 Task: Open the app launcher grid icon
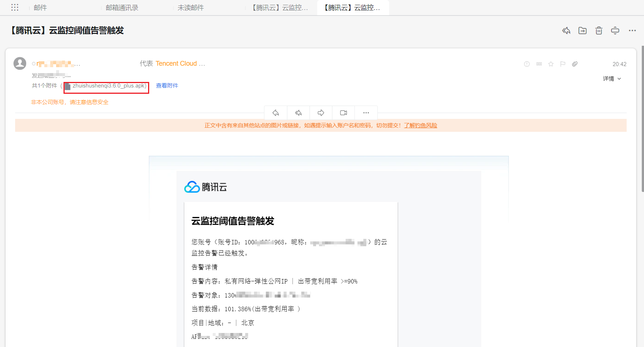15,7
